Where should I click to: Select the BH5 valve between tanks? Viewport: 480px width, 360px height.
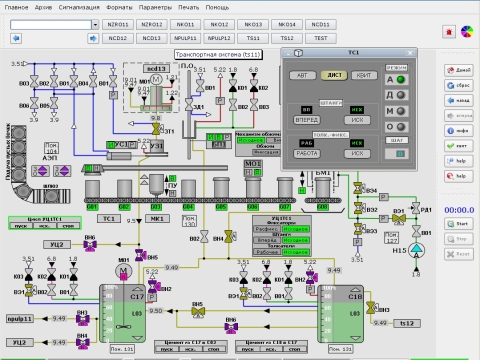pyautogui.click(x=198, y=312)
